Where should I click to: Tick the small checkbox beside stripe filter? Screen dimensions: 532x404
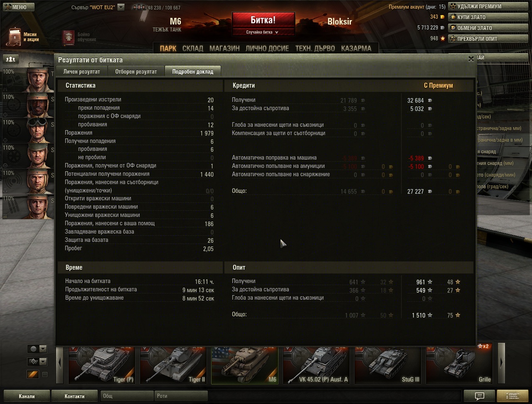pyautogui.click(x=45, y=374)
